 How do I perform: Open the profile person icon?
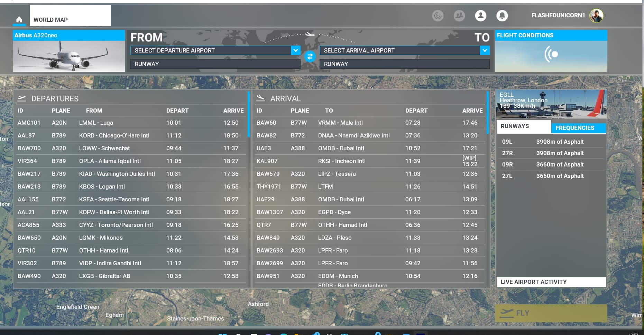480,16
